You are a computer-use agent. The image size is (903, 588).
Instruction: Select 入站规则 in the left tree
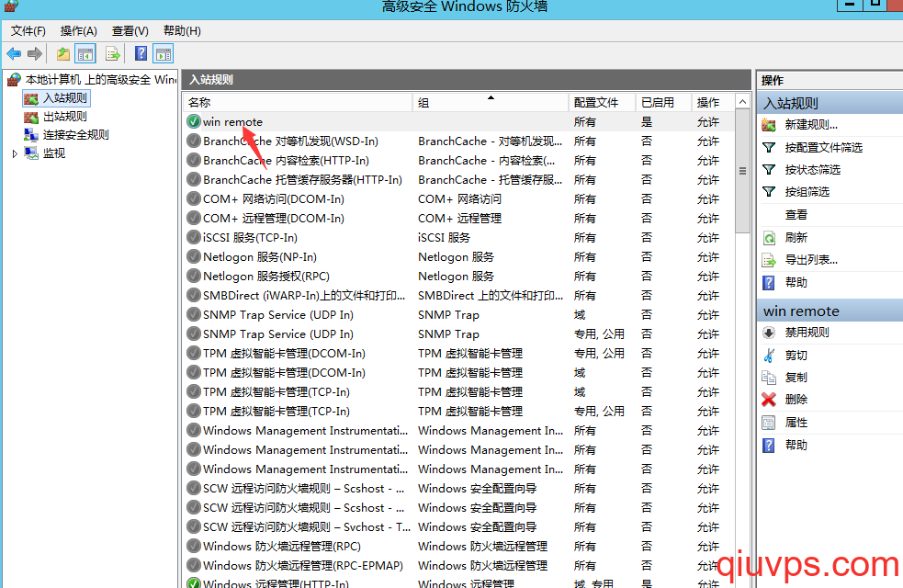(x=65, y=98)
